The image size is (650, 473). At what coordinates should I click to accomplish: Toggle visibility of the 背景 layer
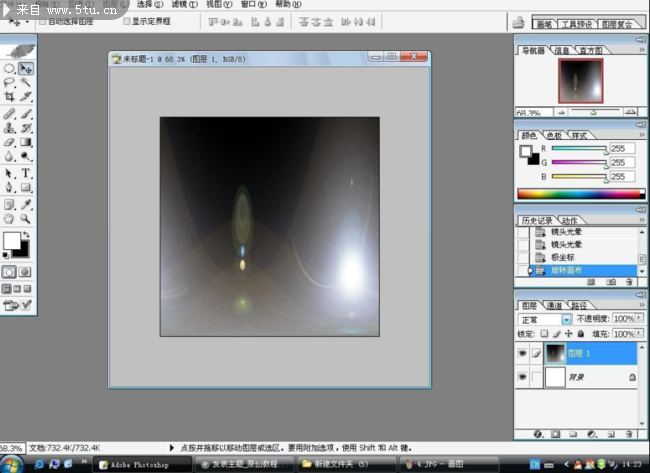[x=523, y=378]
